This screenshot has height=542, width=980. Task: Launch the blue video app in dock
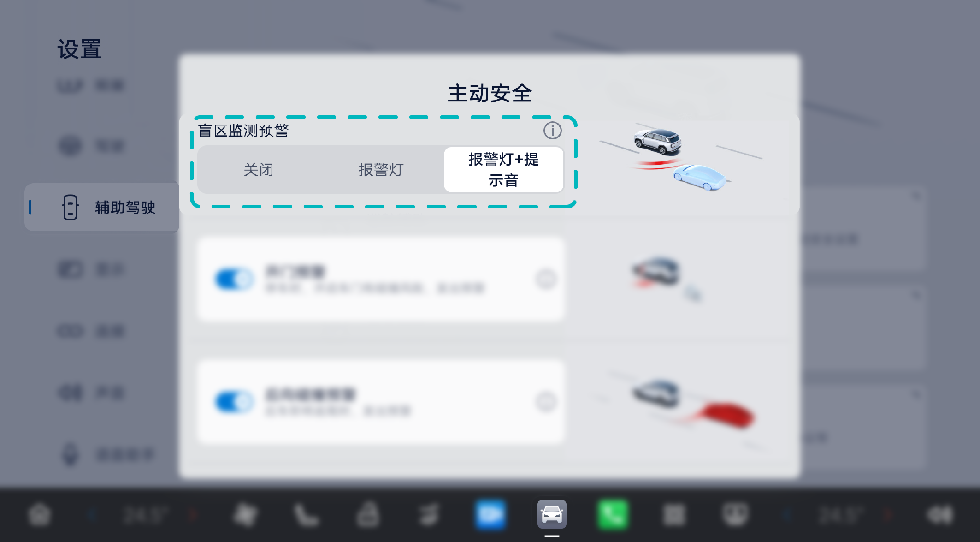click(490, 514)
